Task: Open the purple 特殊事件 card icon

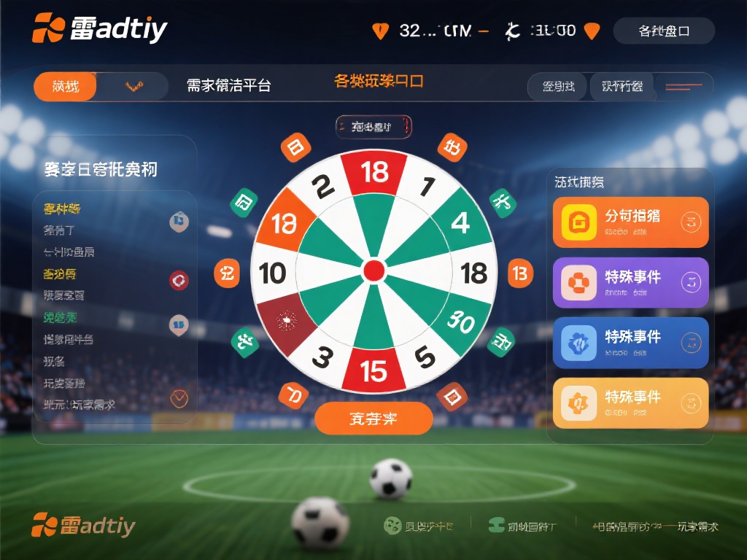Action: click(578, 282)
